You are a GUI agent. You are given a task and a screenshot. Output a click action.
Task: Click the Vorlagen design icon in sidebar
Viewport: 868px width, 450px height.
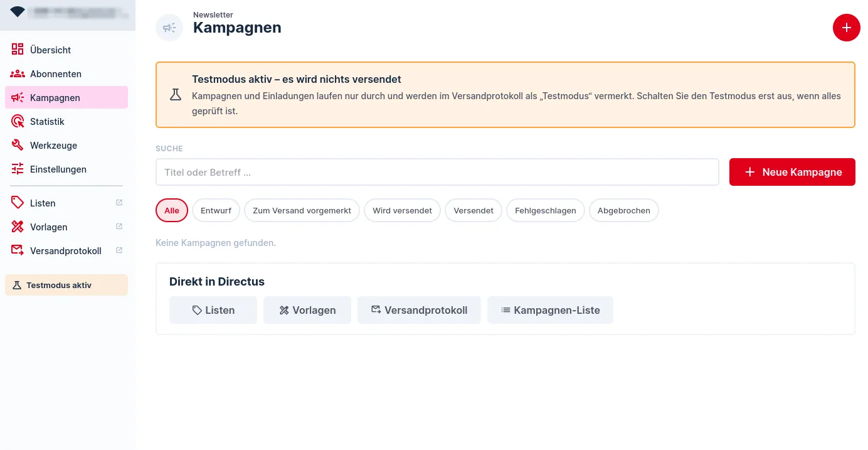point(18,227)
